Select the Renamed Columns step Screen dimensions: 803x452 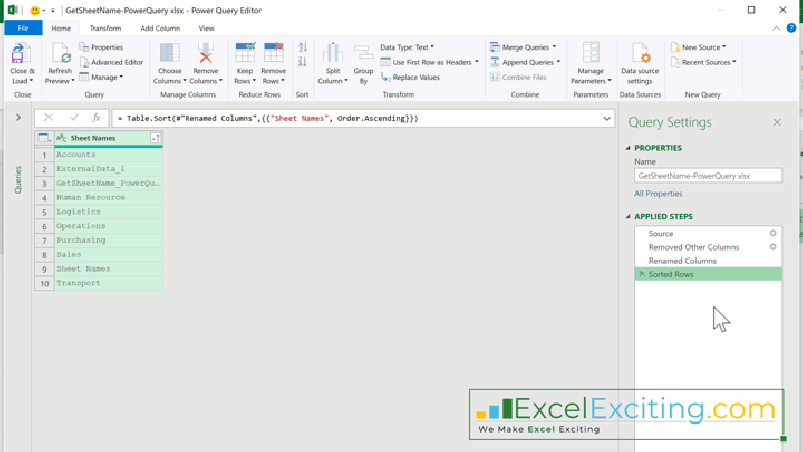pyautogui.click(x=708, y=261)
